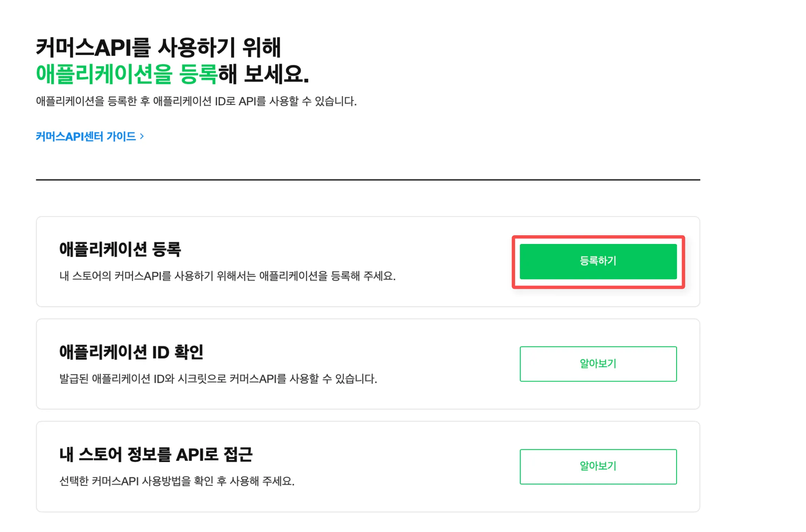Open the 커머스API센터 가이드 link
Screen dimensions: 806x532
pos(86,136)
